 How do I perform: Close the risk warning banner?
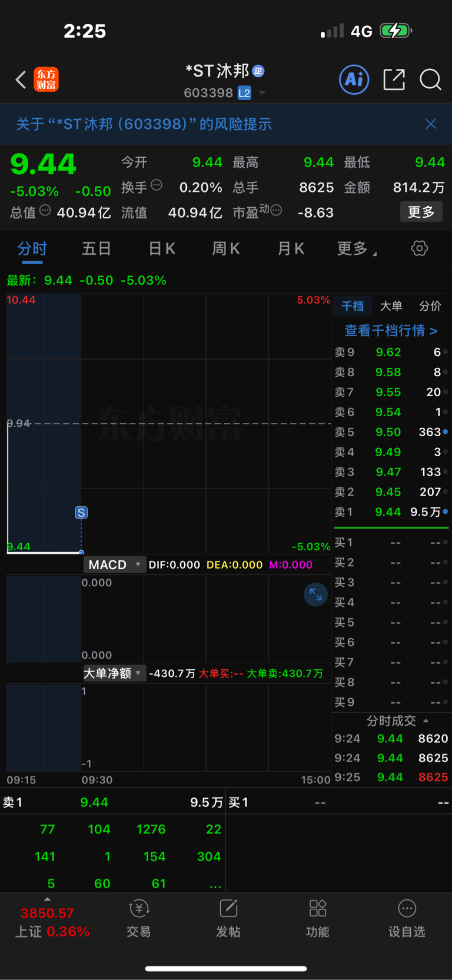tap(431, 124)
